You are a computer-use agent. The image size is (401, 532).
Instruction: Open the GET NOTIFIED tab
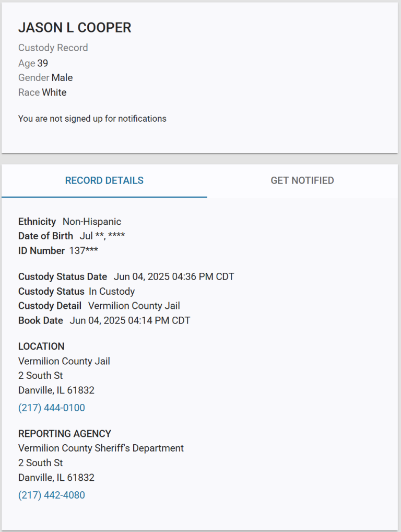302,180
